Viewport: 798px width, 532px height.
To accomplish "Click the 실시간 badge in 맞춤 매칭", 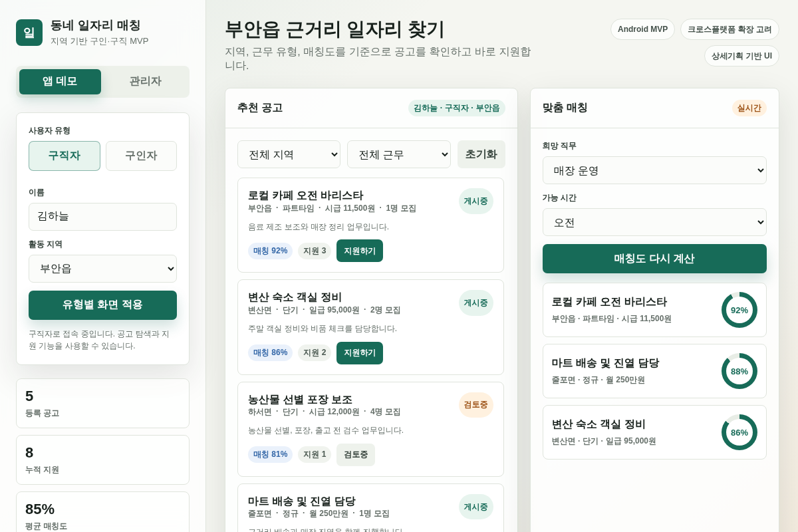I will pyautogui.click(x=749, y=108).
